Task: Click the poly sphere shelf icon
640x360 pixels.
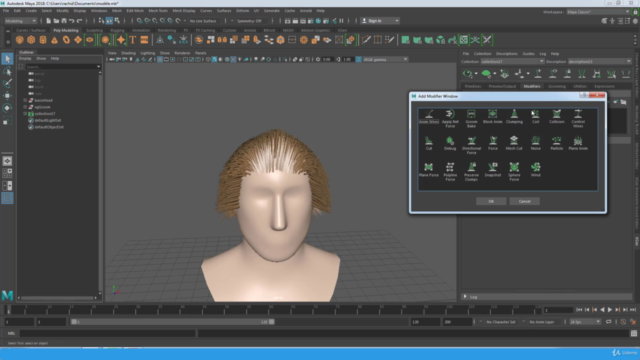Action: coord(19,40)
